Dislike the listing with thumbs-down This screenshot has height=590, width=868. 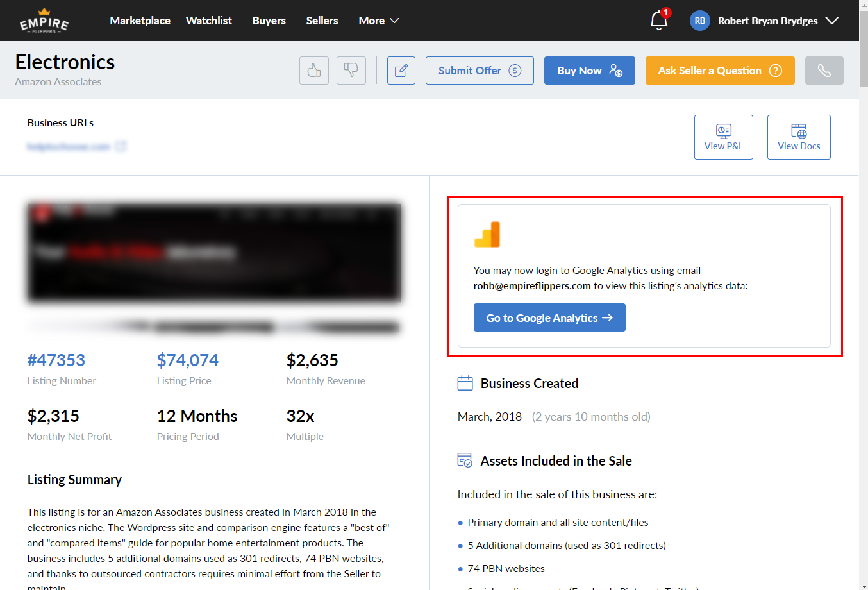coord(351,71)
